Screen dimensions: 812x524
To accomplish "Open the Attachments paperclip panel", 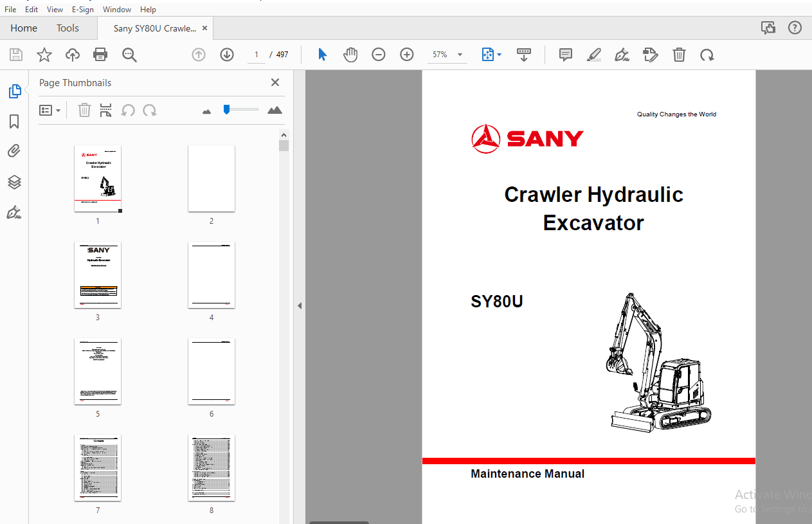I will [x=14, y=152].
